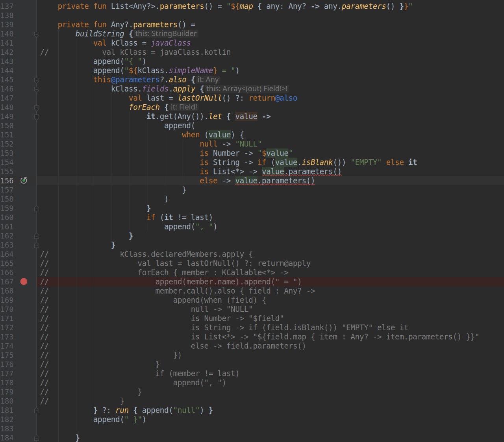
Task: Remove the red breakpoint on line 167
Action: [x=24, y=281]
